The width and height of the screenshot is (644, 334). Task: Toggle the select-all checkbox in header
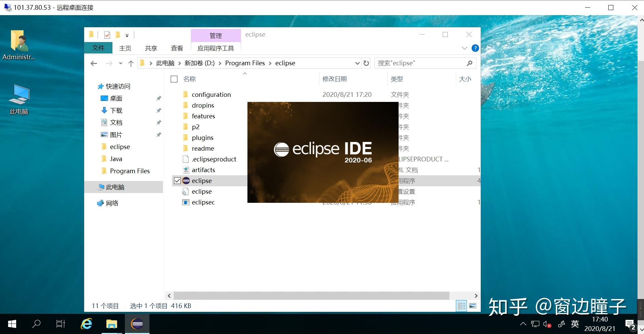click(174, 79)
